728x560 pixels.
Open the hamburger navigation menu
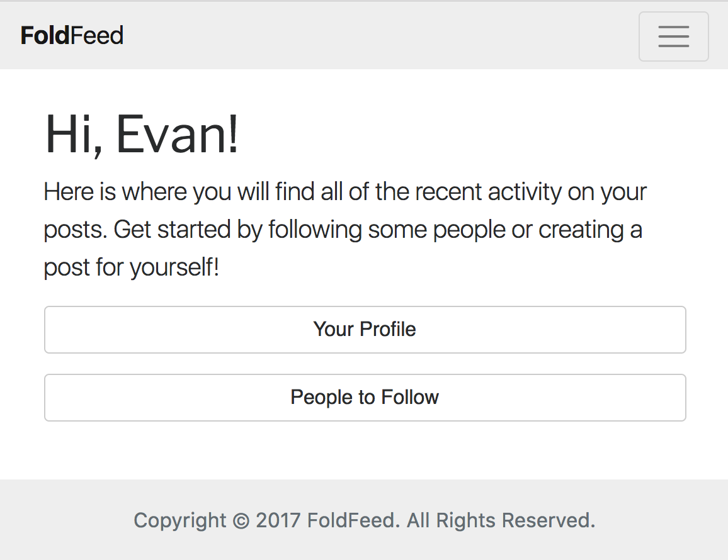coord(673,36)
